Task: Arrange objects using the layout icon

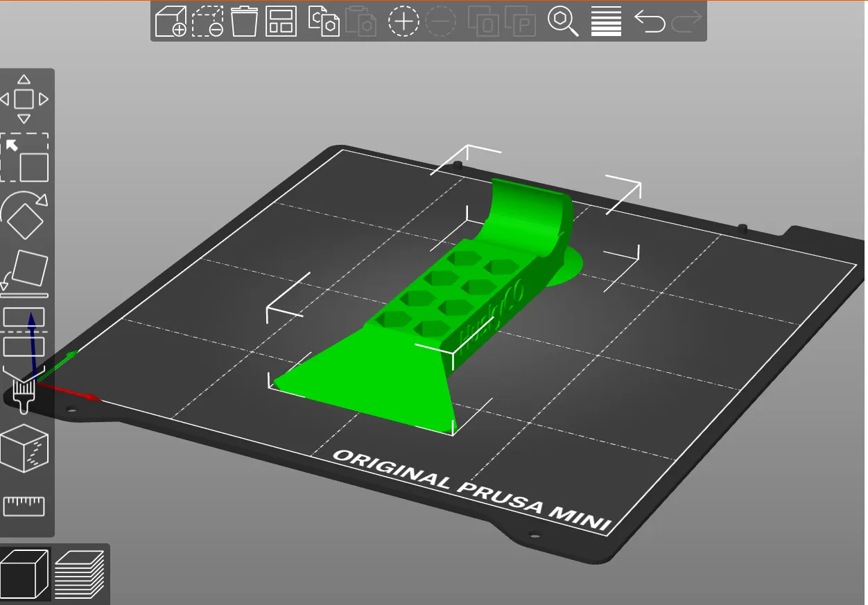Action: [x=281, y=21]
